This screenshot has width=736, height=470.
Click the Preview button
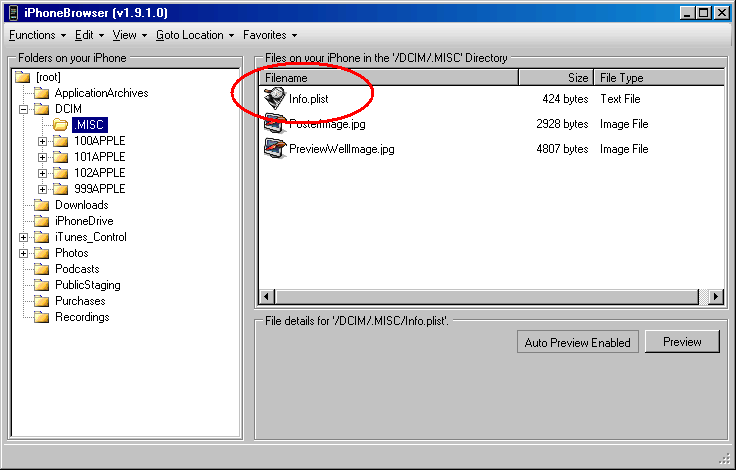(682, 341)
